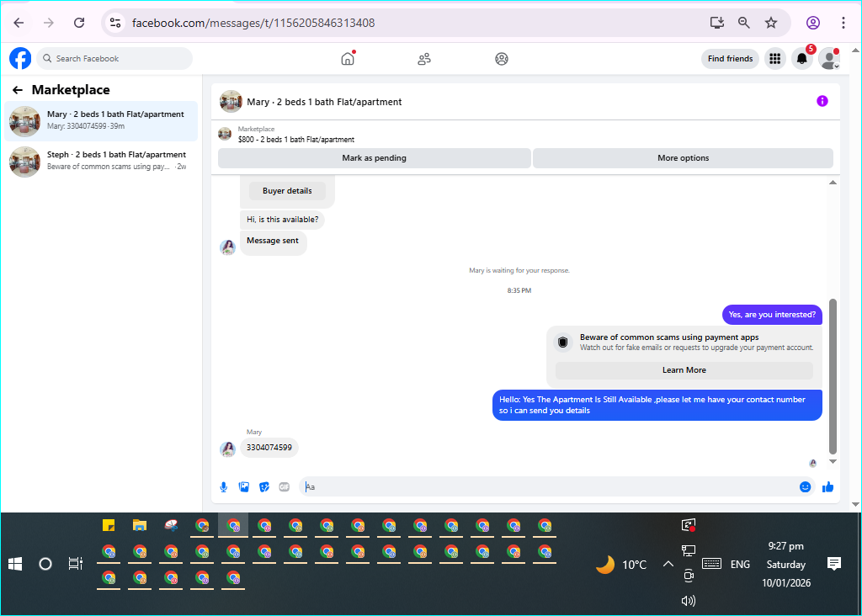Image resolution: width=862 pixels, height=616 pixels.
Task: Open the Windows notification center icon
Action: coord(834,564)
